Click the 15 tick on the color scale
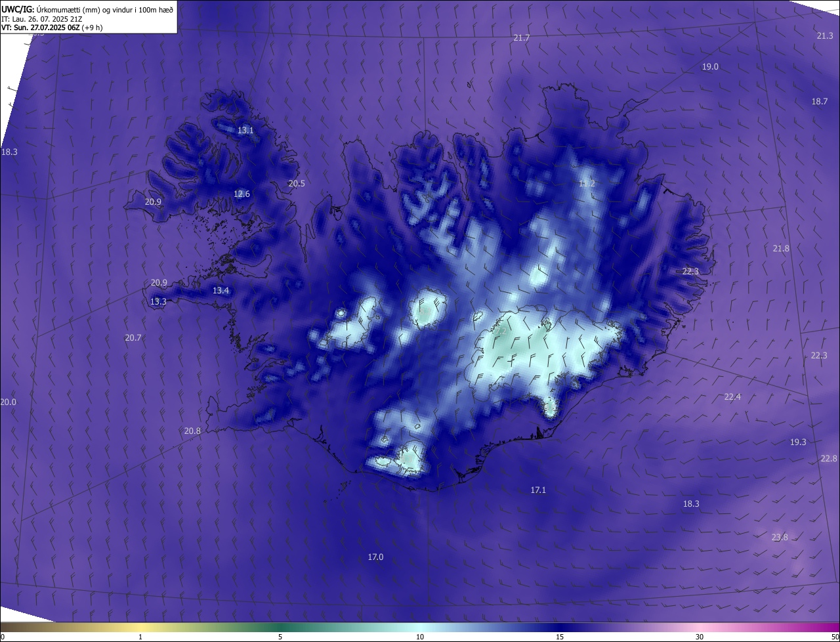This screenshot has height=642, width=840. click(560, 637)
